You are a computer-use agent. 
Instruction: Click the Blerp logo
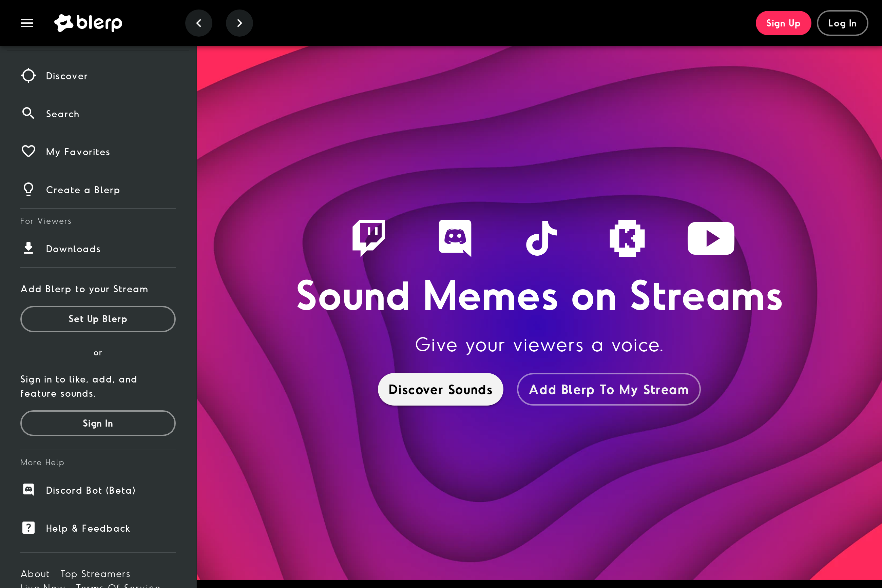click(88, 23)
